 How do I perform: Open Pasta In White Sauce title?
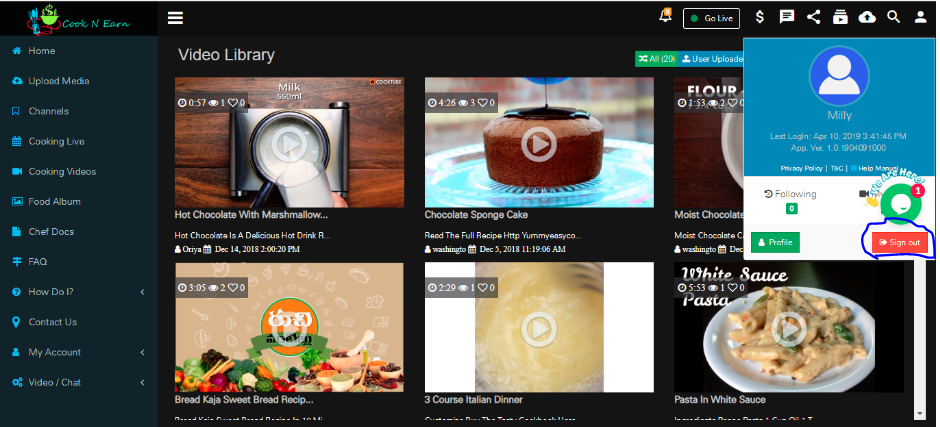720,399
